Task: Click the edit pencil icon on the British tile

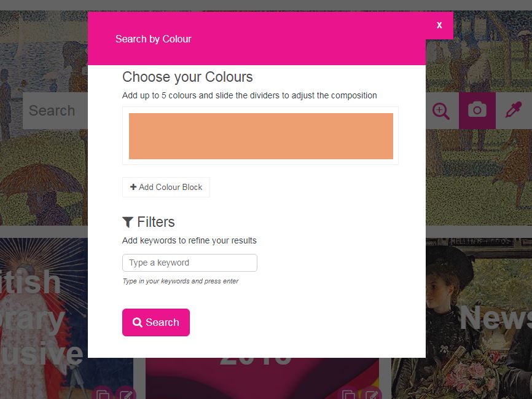Action: pyautogui.click(x=126, y=395)
